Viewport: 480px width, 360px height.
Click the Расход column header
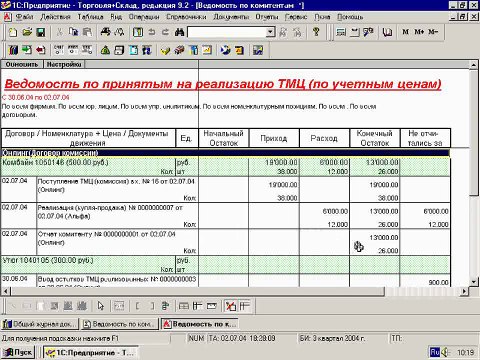tap(324, 138)
